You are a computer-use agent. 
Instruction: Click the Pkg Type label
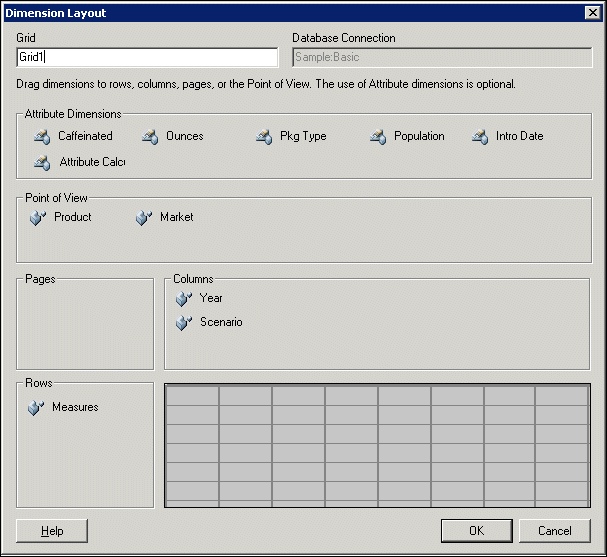tap(303, 136)
